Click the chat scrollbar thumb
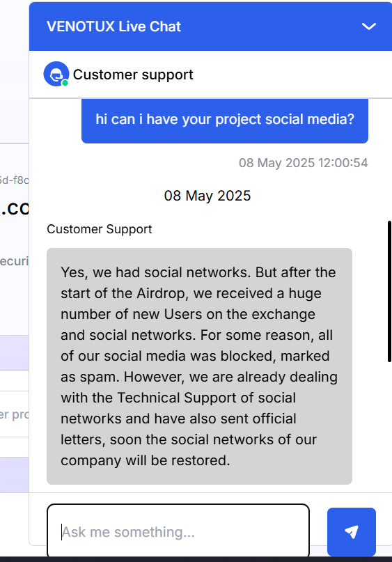The height and width of the screenshot is (562, 392). point(389,291)
